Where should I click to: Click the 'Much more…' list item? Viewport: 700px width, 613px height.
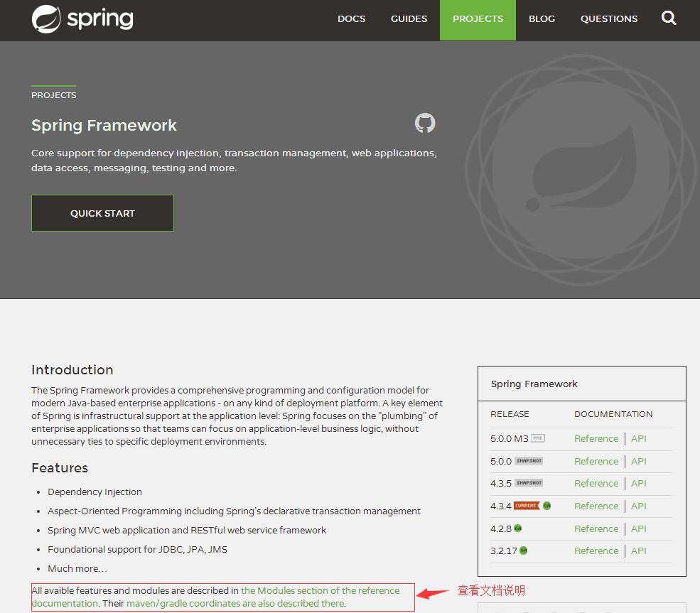pyautogui.click(x=77, y=568)
